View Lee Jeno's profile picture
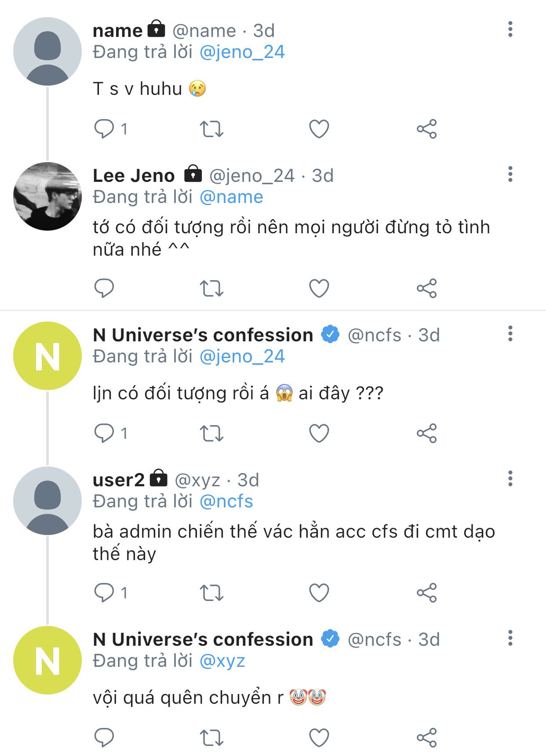This screenshot has height=756, width=546. click(47, 196)
